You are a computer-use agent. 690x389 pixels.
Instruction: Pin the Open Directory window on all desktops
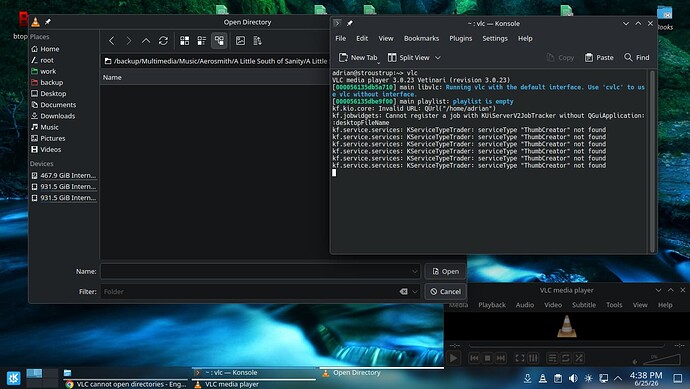click(48, 22)
